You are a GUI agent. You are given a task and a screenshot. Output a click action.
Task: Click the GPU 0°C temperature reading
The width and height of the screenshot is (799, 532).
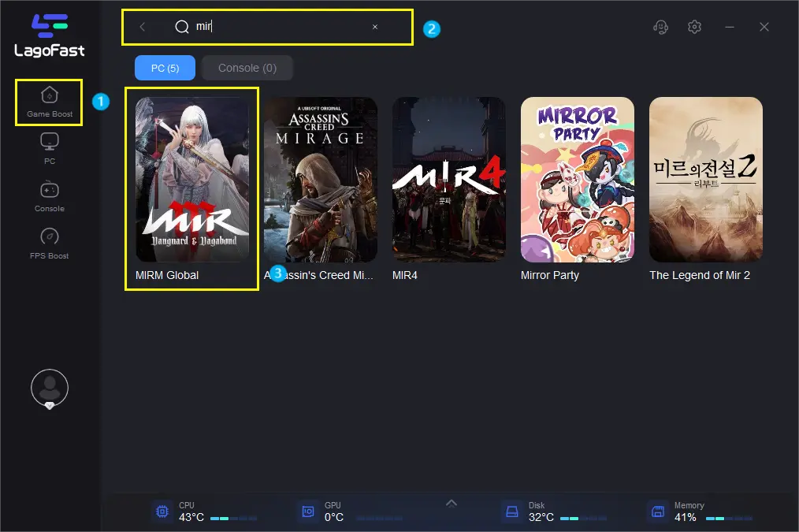click(x=334, y=517)
